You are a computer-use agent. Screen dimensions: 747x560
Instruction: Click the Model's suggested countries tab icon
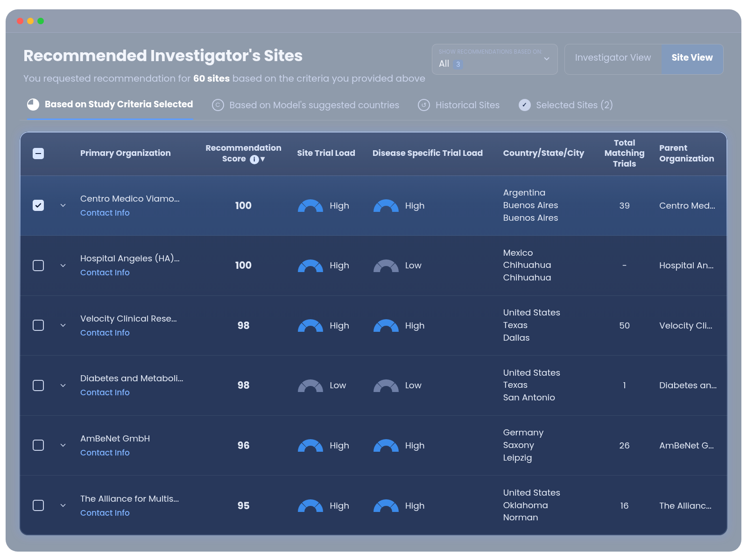[x=218, y=105]
